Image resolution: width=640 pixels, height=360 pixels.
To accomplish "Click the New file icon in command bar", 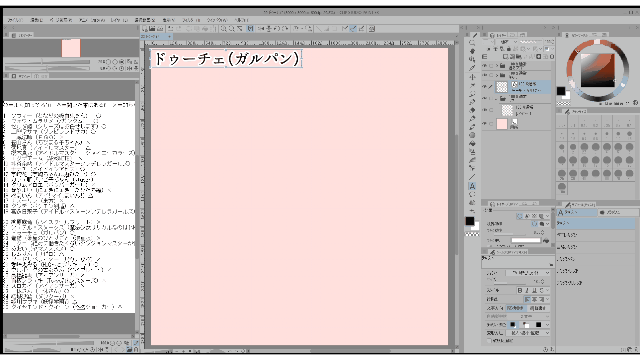I will click(145, 29).
